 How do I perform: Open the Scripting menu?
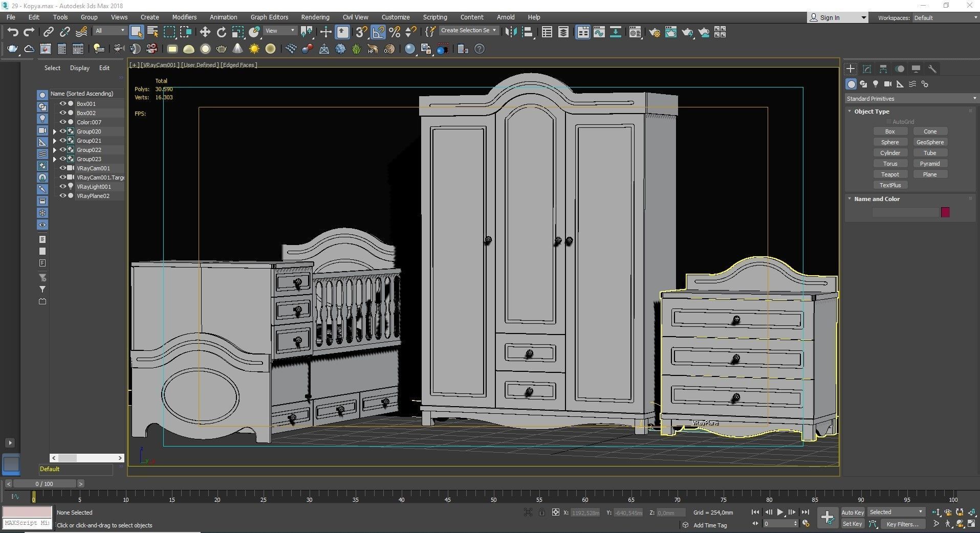click(x=435, y=17)
